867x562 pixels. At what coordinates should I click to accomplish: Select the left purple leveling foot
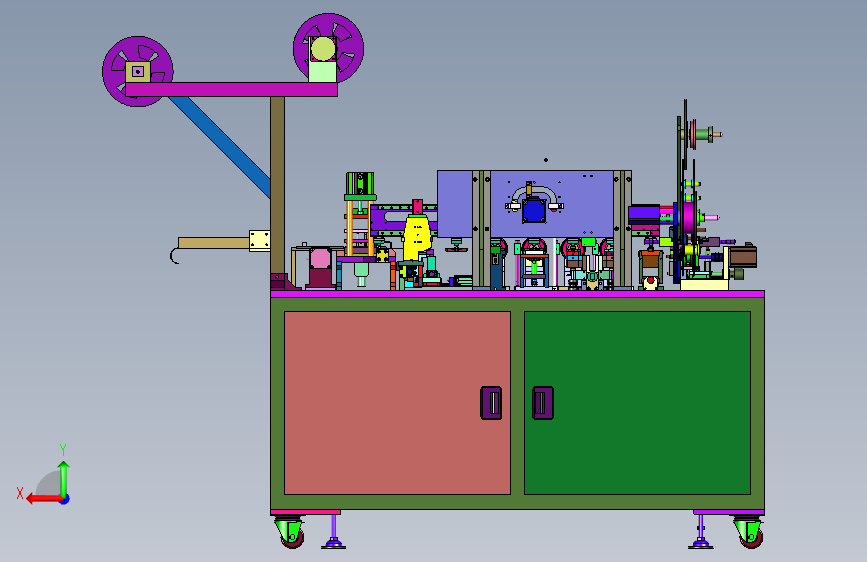[x=333, y=532]
